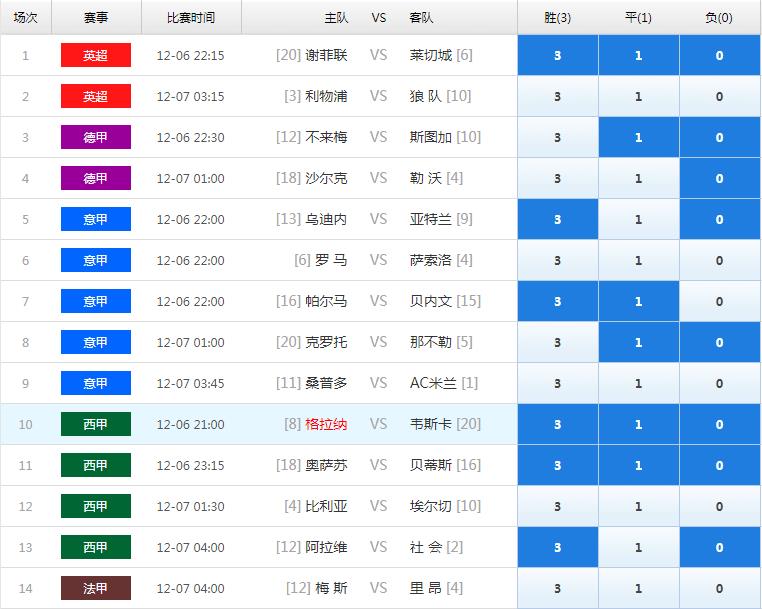Click away team 里昂 [4]
The width and height of the screenshot is (762, 609).
point(436,588)
